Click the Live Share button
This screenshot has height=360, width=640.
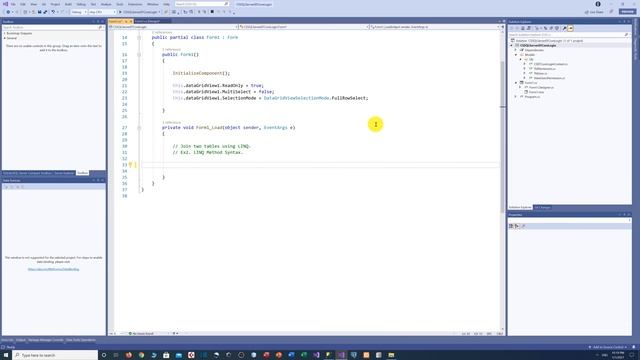coord(594,12)
